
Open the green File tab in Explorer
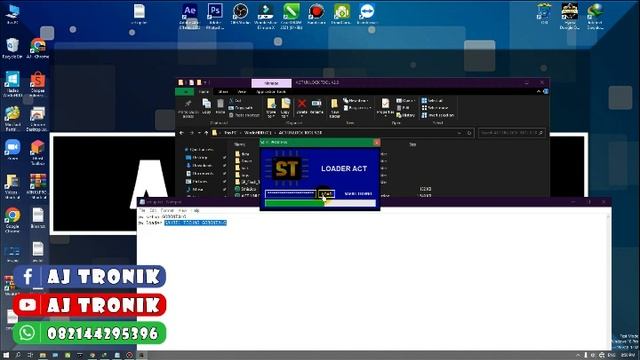click(184, 91)
